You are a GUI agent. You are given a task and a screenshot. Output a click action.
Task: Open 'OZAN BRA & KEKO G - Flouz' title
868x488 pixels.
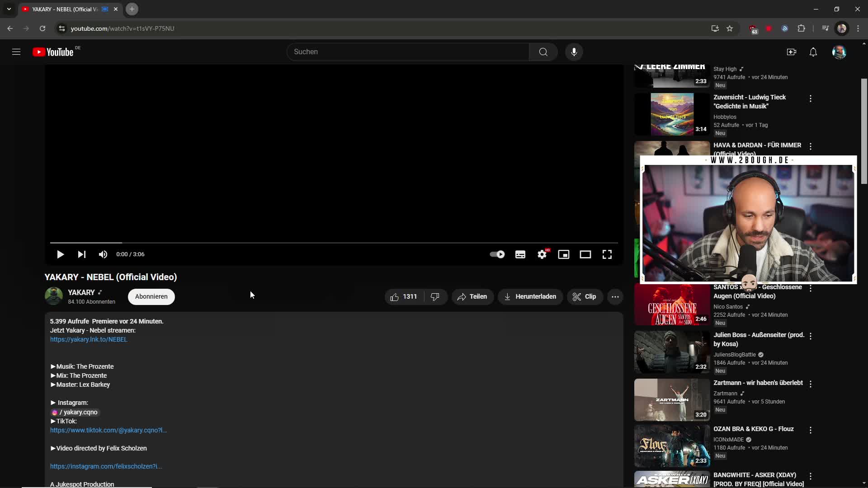tap(754, 429)
